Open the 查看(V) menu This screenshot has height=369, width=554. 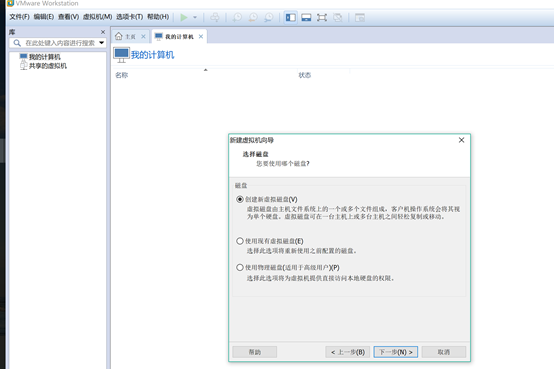pos(68,17)
